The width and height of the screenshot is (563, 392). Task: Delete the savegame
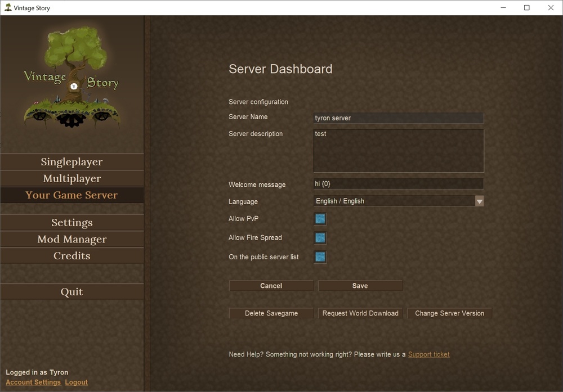pyautogui.click(x=271, y=313)
